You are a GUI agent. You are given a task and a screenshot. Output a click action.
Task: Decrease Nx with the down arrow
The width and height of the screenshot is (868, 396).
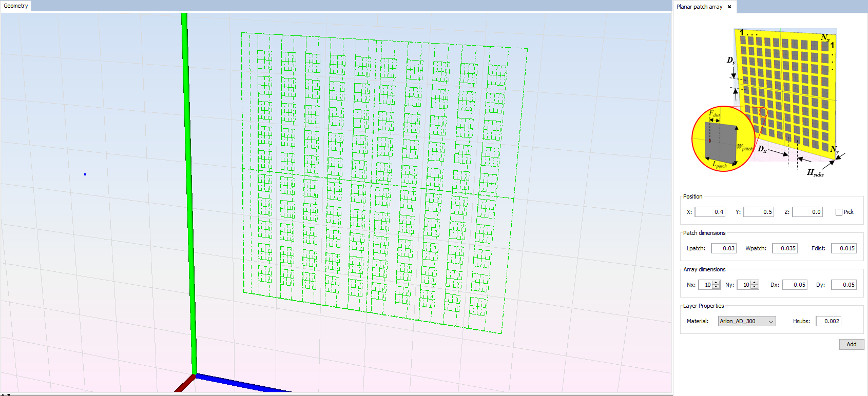(716, 287)
